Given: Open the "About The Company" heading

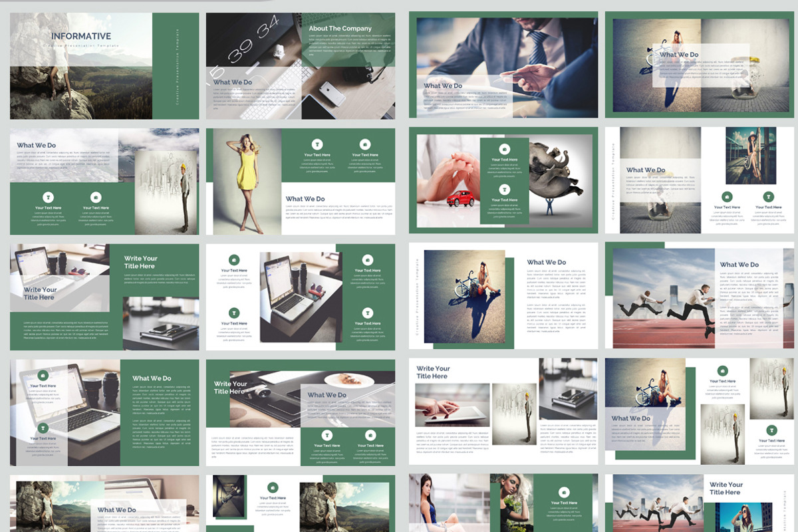Looking at the screenshot, I should point(340,28).
